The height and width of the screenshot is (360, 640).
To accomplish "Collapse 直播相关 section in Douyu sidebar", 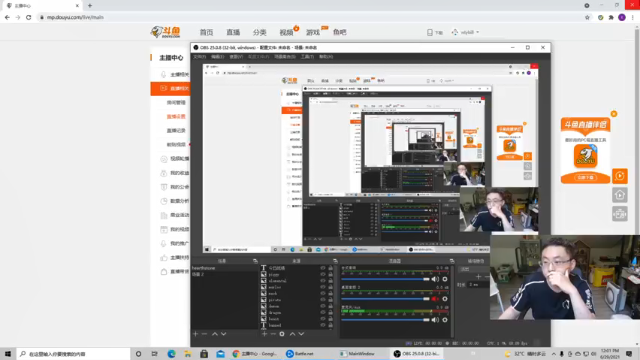I will tap(171, 88).
